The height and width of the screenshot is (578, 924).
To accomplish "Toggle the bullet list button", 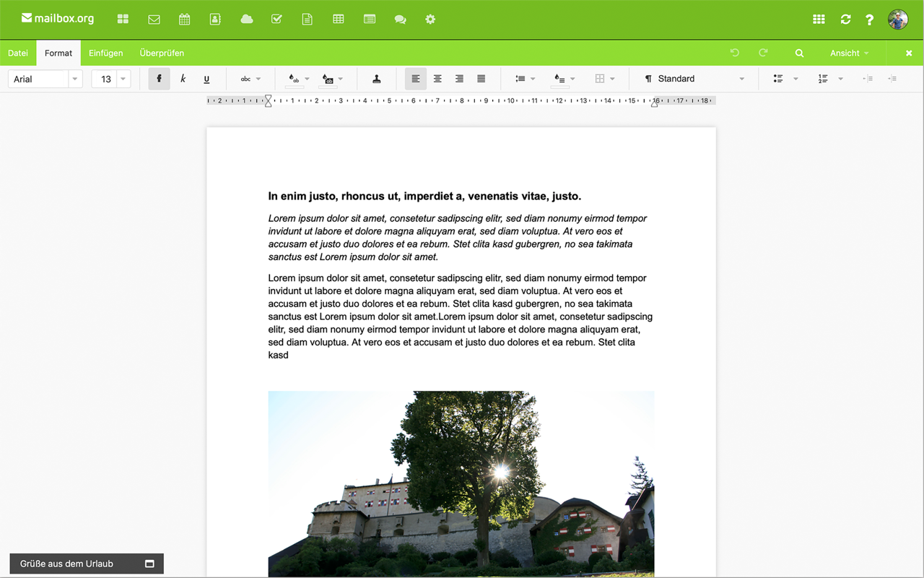I will click(778, 79).
